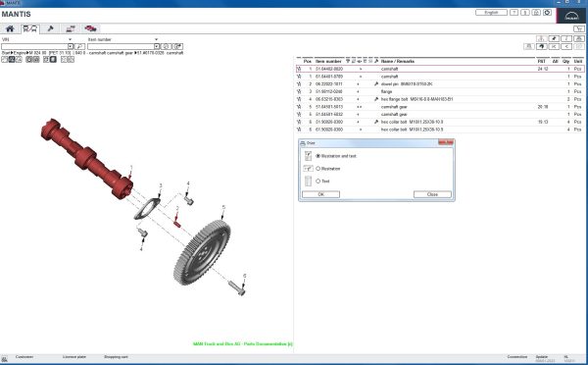Screen dimensions: 588x365
Task: Select first camshaft gear row
Action: pos(440,107)
